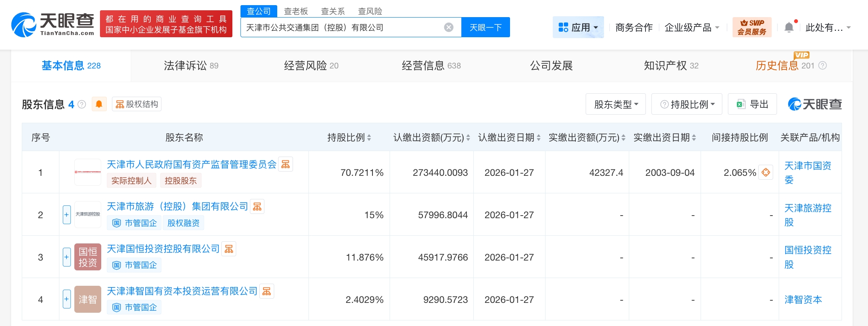Clear the search box with the X icon
This screenshot has height=326, width=868.
tap(449, 27)
